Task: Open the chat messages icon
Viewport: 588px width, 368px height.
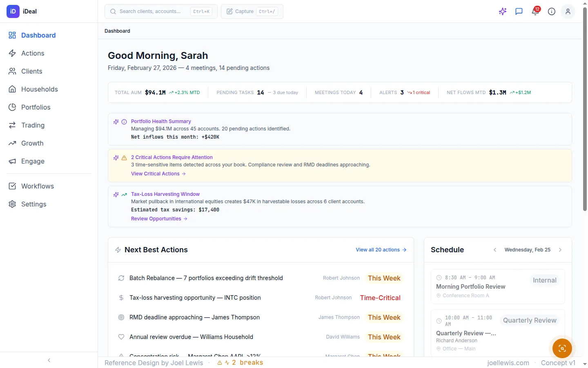Action: (519, 11)
